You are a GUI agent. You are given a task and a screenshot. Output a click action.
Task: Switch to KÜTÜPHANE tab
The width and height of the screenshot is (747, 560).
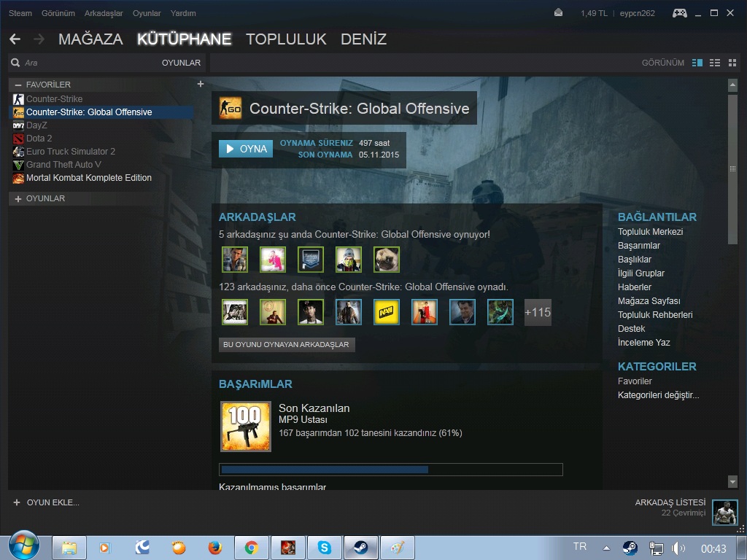click(x=185, y=39)
